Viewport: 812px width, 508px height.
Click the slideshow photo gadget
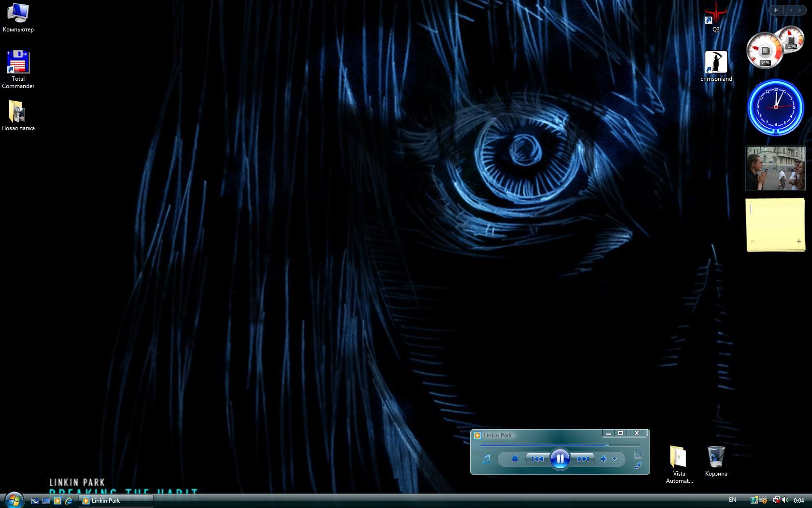click(x=775, y=168)
